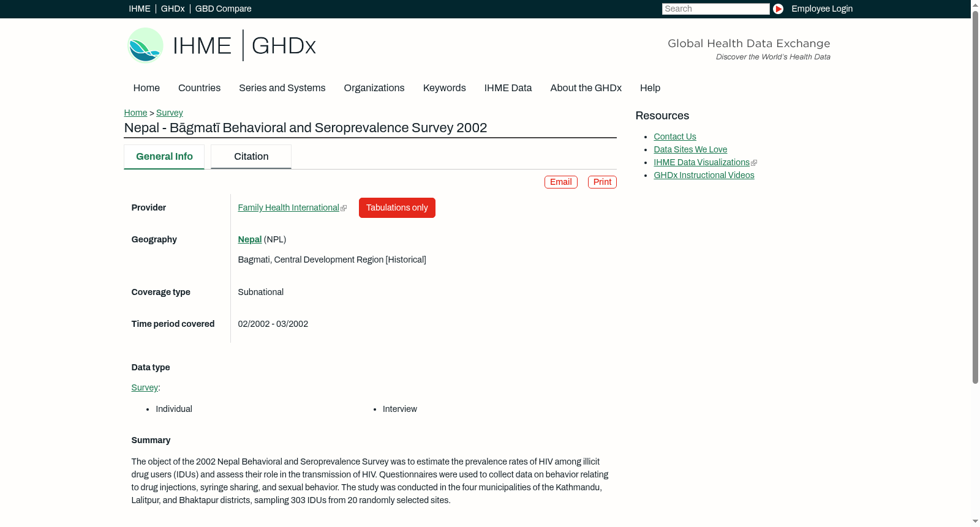Go to Home in main navigation
Screen dimensions: 980x527
[146, 88]
